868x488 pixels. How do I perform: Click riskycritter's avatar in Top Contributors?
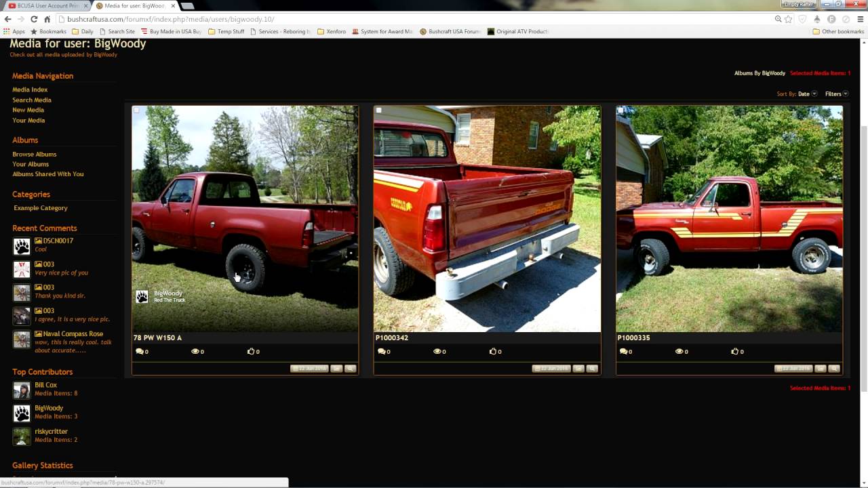click(22, 436)
